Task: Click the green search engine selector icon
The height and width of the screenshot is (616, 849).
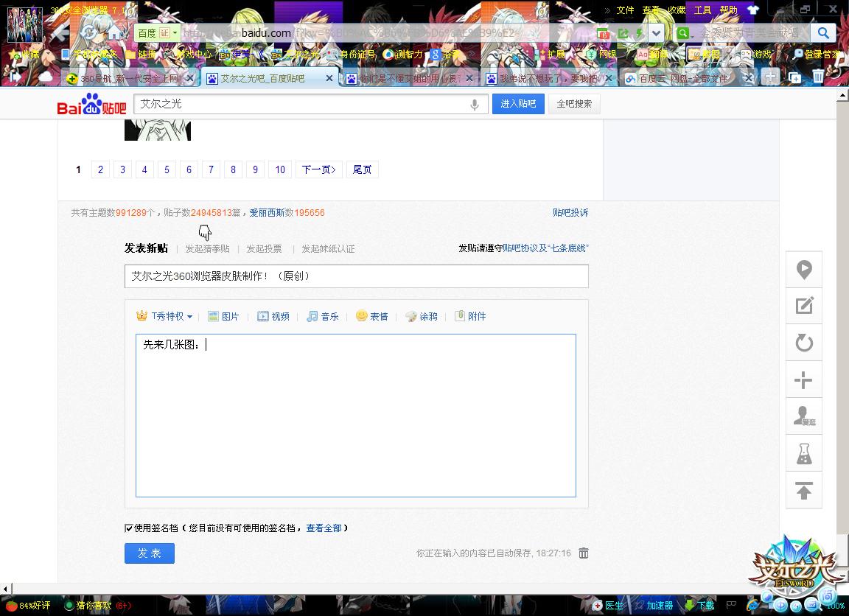Action: [682, 33]
